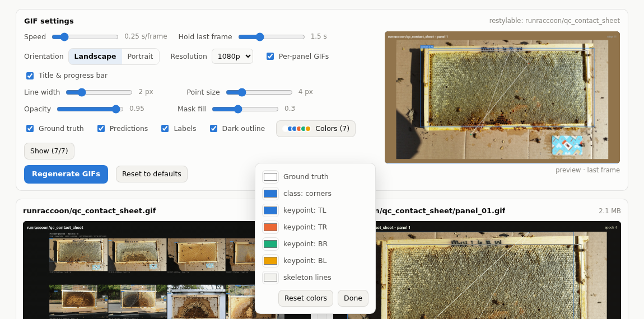Adjust the Point size slider
Viewport: 644px width, 319px height.
259,92
